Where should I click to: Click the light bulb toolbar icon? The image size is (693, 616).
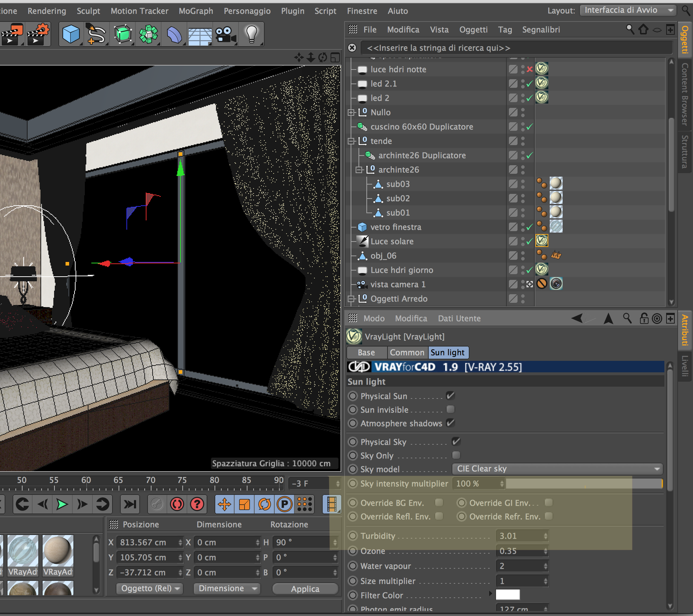(251, 34)
